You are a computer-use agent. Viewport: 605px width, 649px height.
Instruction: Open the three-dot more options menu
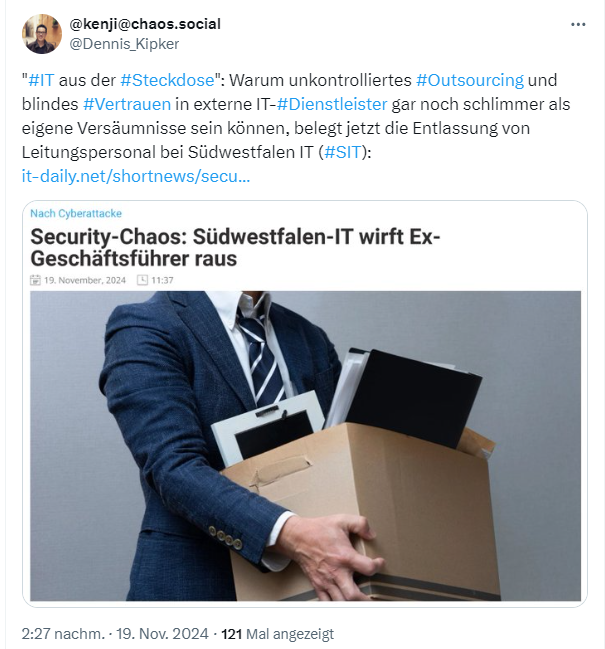click(578, 24)
